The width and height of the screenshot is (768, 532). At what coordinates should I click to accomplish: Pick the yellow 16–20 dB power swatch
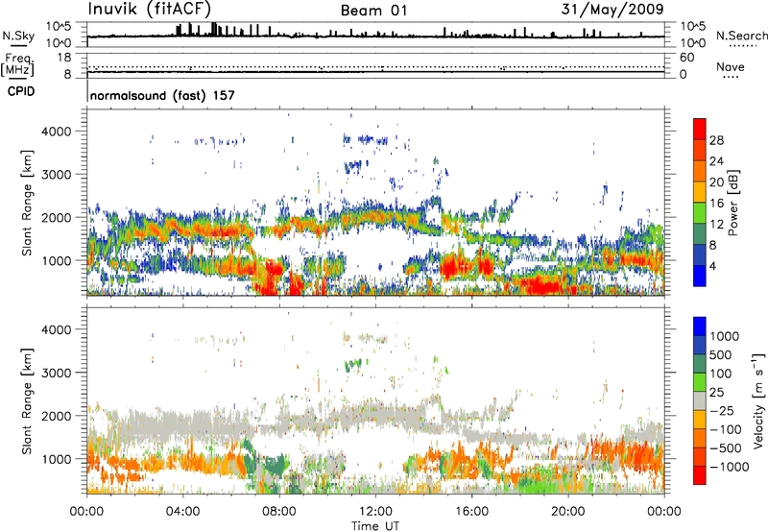point(700,191)
